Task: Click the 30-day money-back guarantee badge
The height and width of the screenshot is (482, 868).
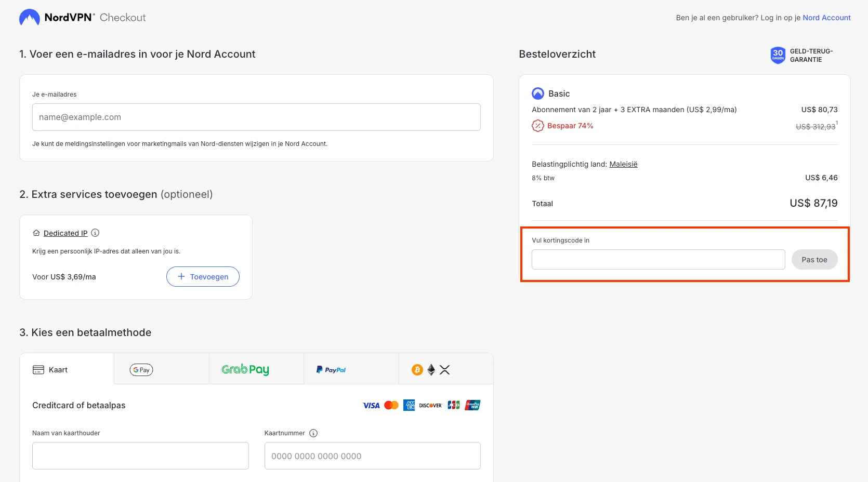Action: click(778, 55)
